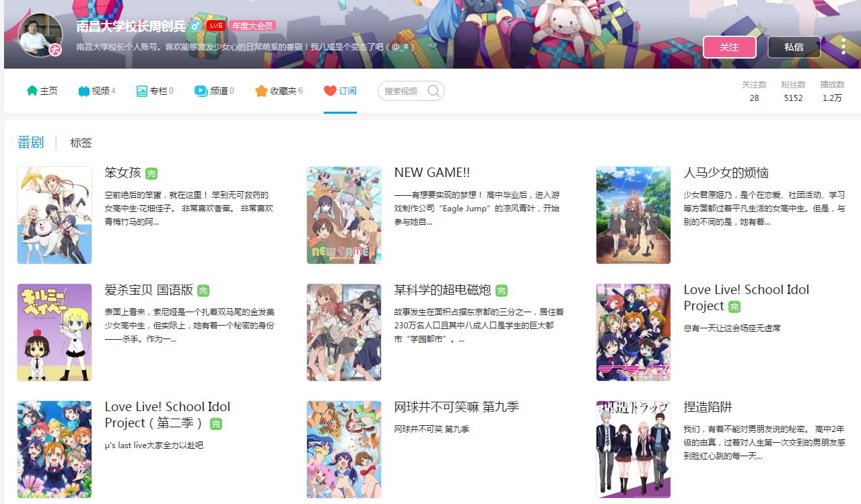The height and width of the screenshot is (504, 861).
Task: Open the 某科学的超电磁炮 cover image
Action: tap(344, 332)
